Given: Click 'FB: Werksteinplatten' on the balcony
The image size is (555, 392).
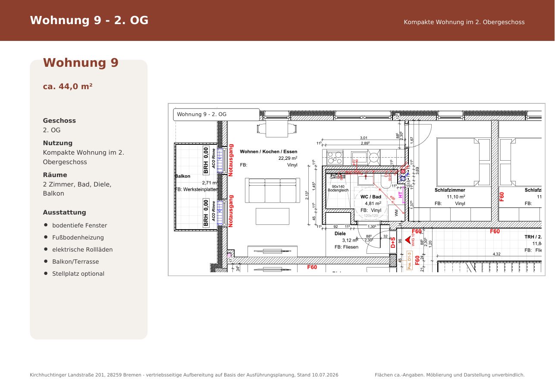Looking at the screenshot, I should (196, 190).
